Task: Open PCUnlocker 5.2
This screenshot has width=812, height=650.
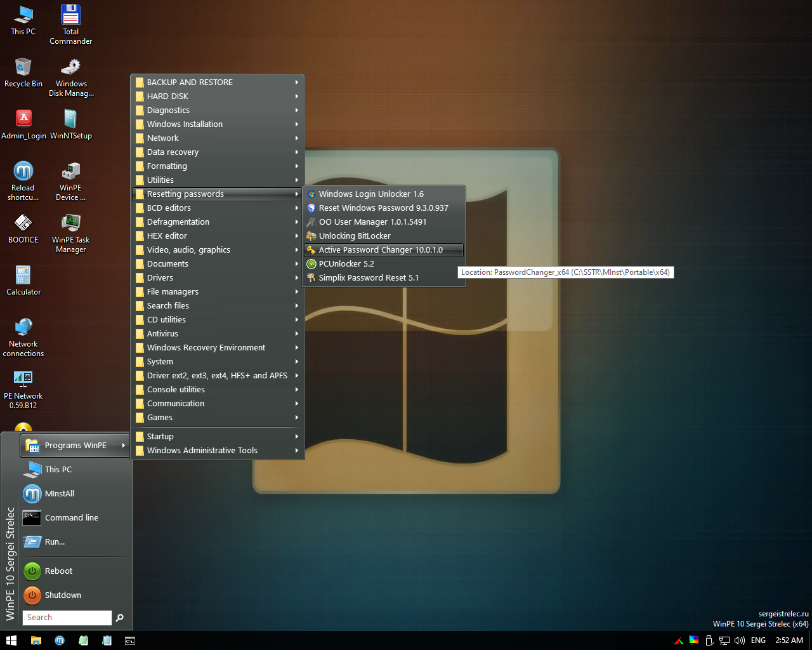Action: 384,263
